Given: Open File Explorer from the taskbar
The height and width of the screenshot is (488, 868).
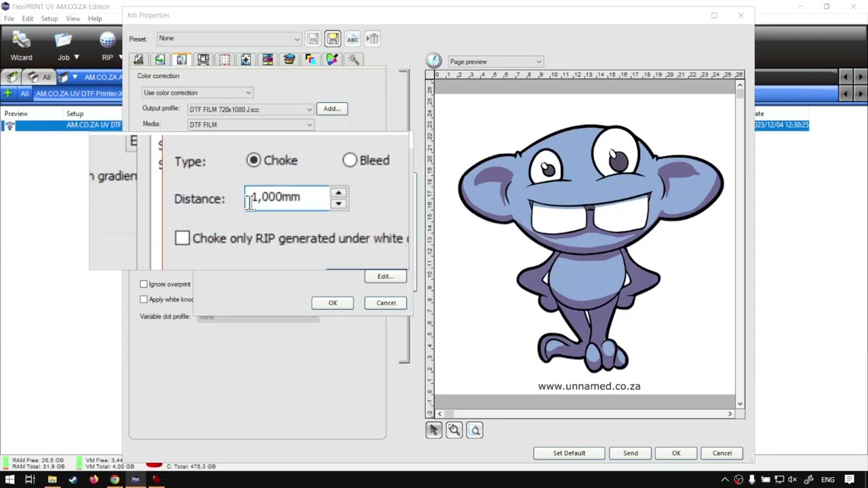Looking at the screenshot, I should click(52, 480).
